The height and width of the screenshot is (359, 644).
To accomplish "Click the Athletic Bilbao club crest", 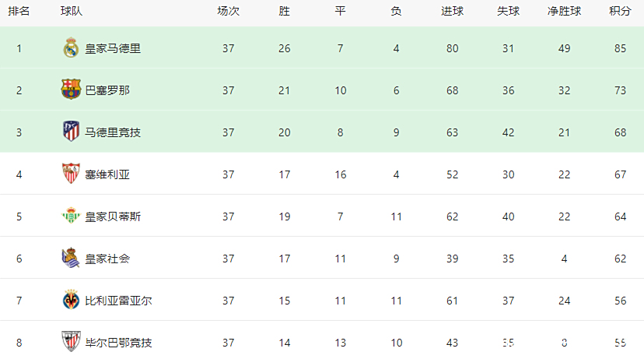I will coord(71,342).
